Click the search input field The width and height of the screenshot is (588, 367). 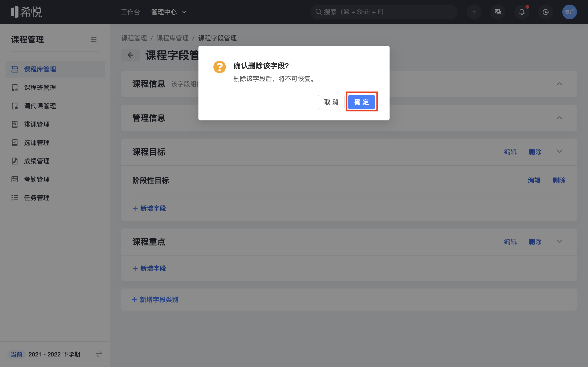[384, 12]
